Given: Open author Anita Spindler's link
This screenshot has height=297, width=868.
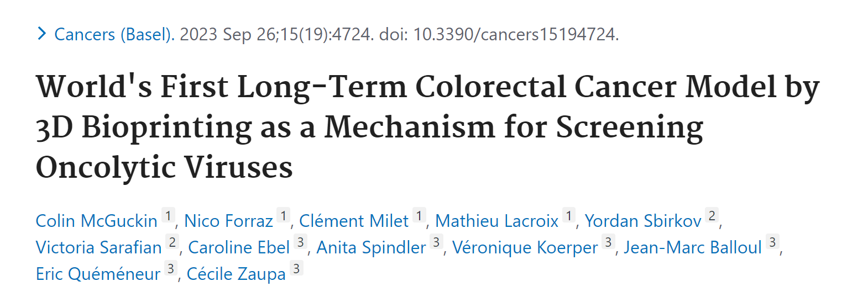Looking at the screenshot, I should pos(371,247).
